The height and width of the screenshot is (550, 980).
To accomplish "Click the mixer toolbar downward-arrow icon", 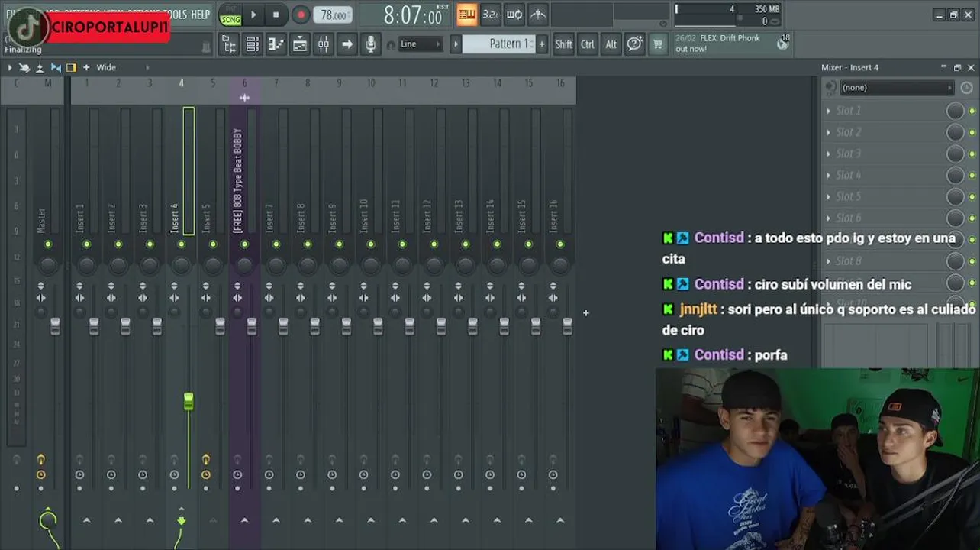I will (x=40, y=67).
